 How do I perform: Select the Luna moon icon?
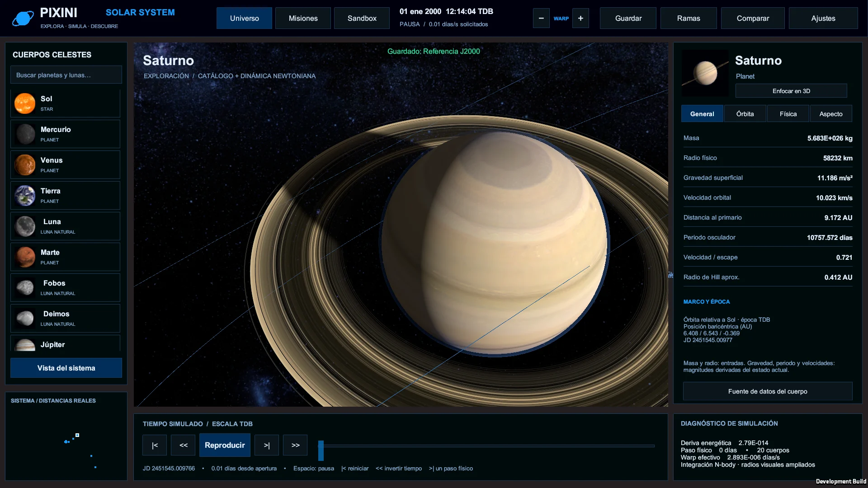pyautogui.click(x=25, y=226)
